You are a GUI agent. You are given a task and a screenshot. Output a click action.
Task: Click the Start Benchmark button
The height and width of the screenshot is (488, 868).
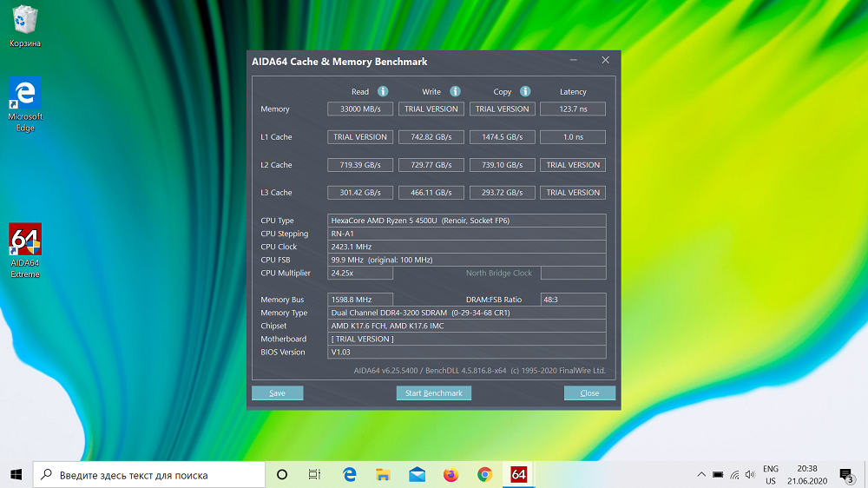(433, 392)
